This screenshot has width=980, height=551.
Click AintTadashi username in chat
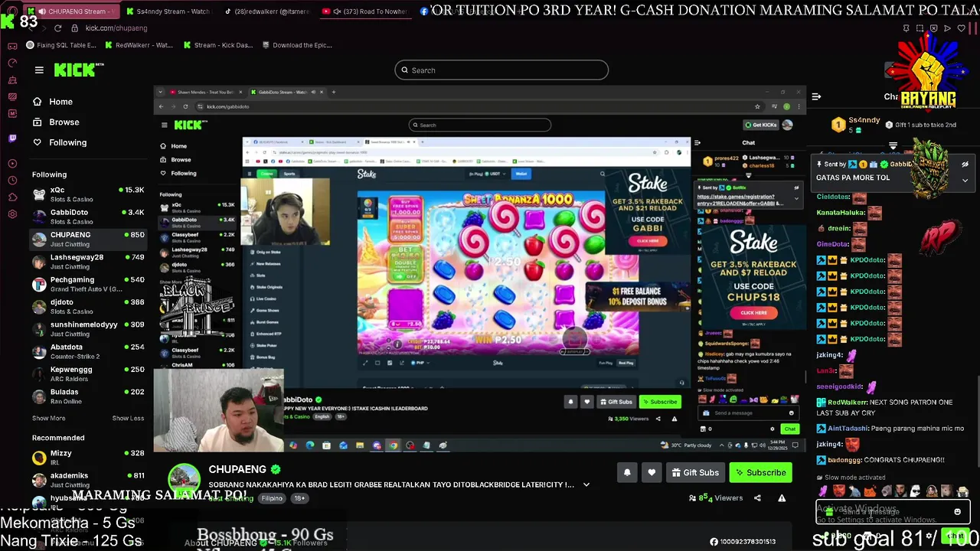pyautogui.click(x=846, y=429)
